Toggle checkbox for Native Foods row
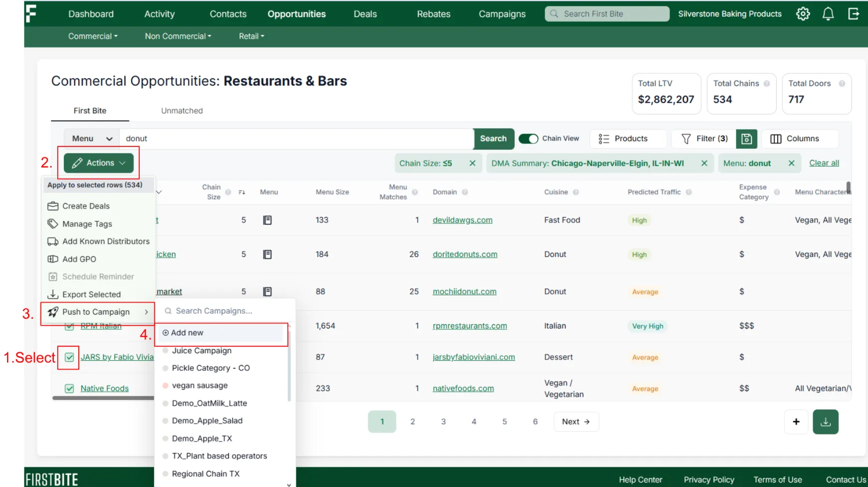The image size is (868, 487). 69,389
